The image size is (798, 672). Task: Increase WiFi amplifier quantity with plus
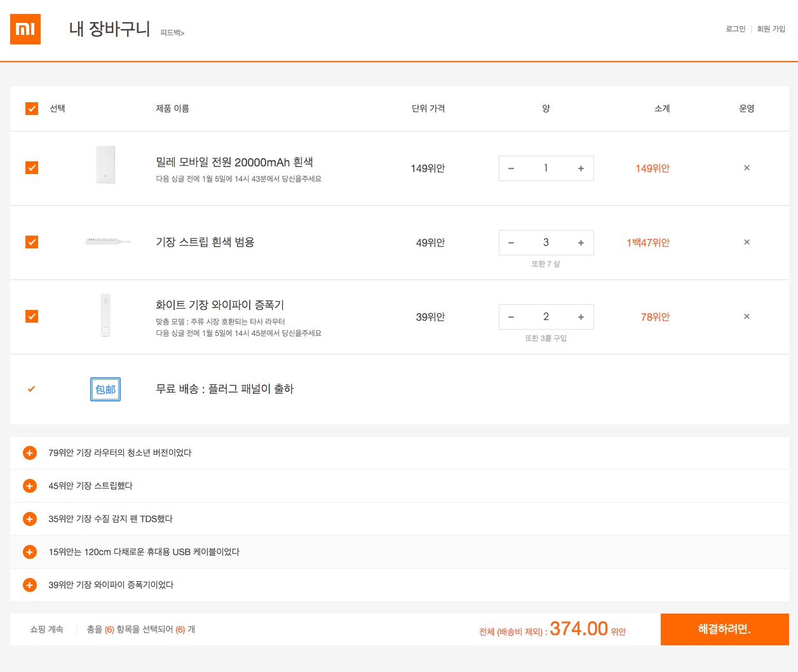coord(581,317)
